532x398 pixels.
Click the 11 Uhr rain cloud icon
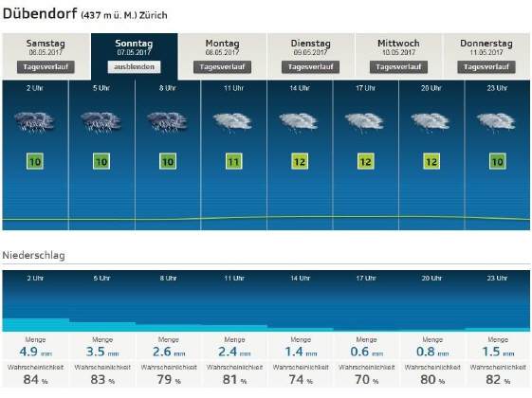tap(232, 123)
